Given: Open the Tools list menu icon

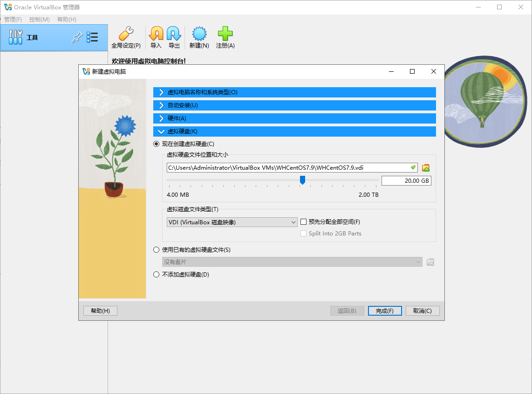Looking at the screenshot, I should point(92,37).
